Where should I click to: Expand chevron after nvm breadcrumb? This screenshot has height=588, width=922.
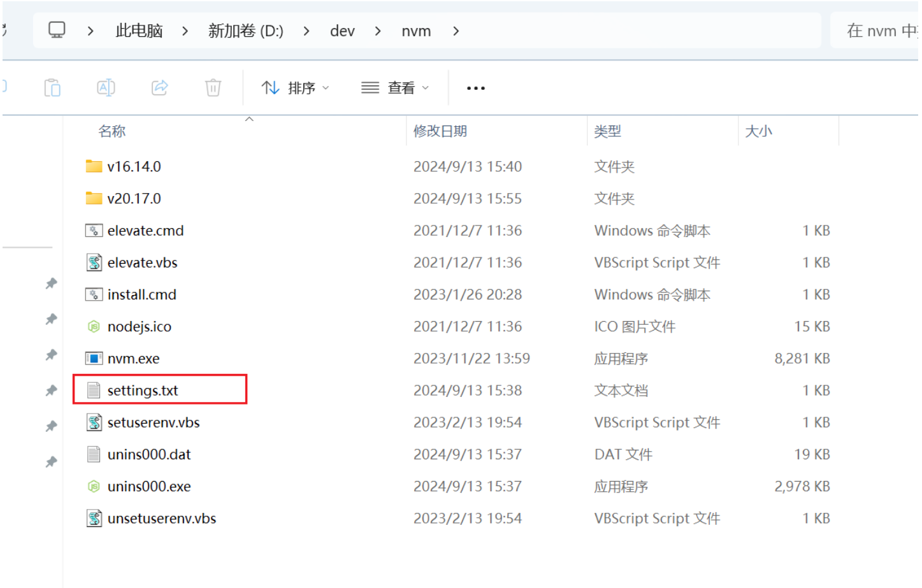pos(456,31)
